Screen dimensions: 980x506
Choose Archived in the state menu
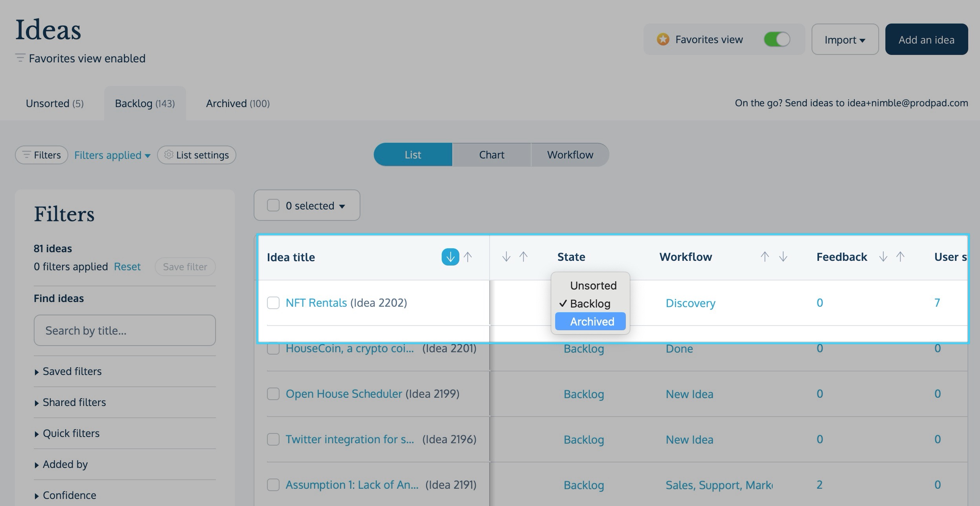pos(592,322)
